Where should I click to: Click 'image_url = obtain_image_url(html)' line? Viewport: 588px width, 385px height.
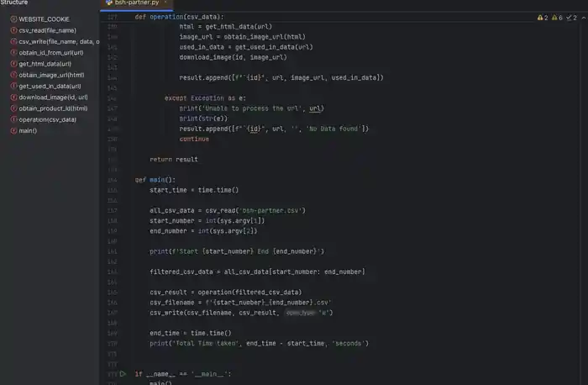pos(242,37)
